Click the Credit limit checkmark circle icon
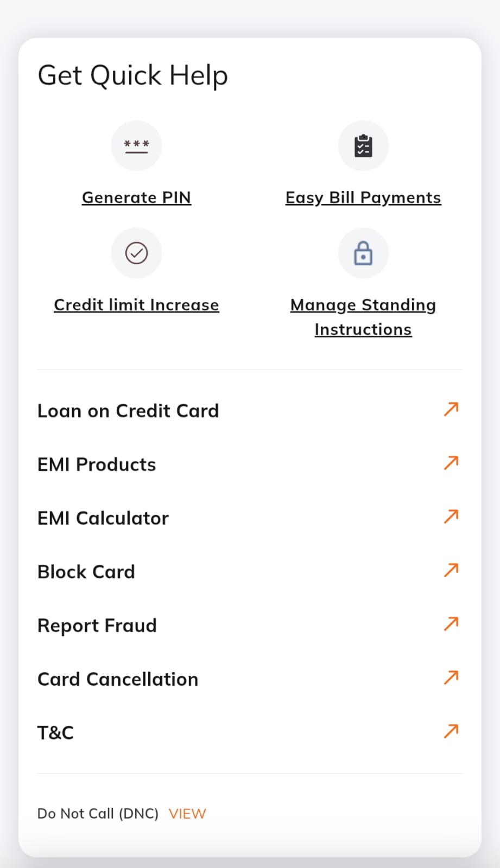 point(136,253)
